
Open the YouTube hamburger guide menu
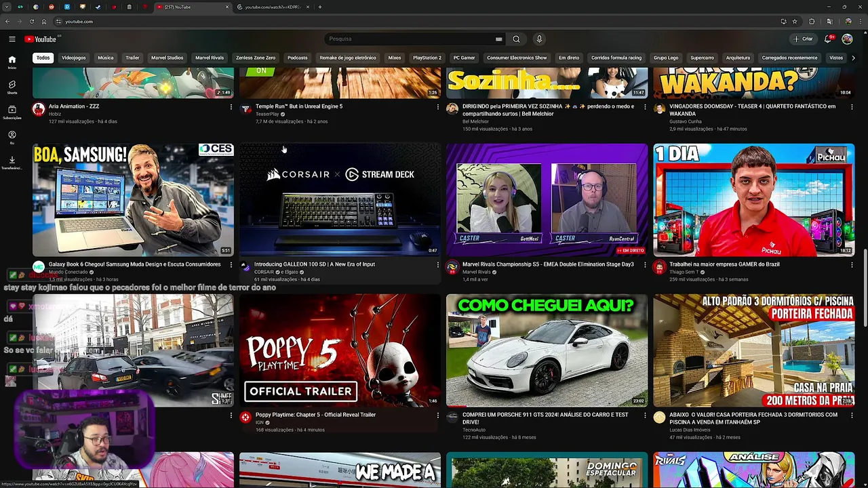coord(12,39)
